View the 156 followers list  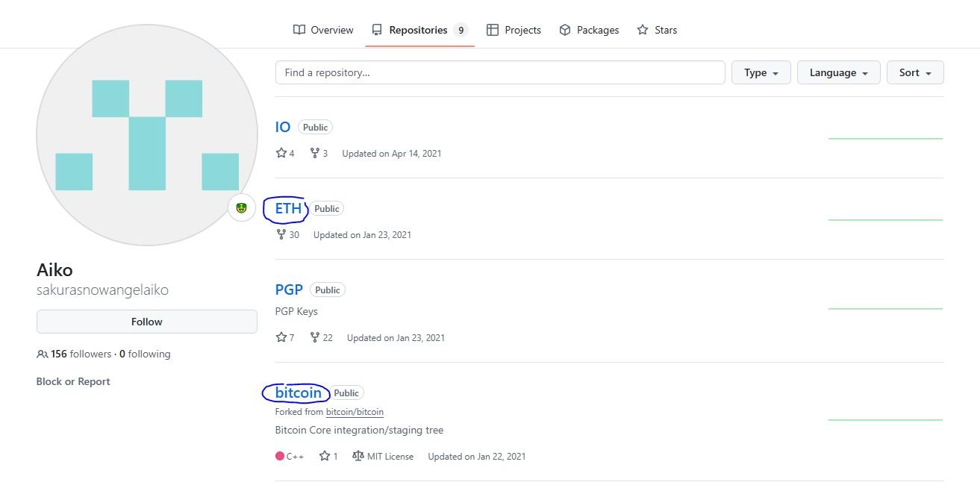[x=74, y=354]
